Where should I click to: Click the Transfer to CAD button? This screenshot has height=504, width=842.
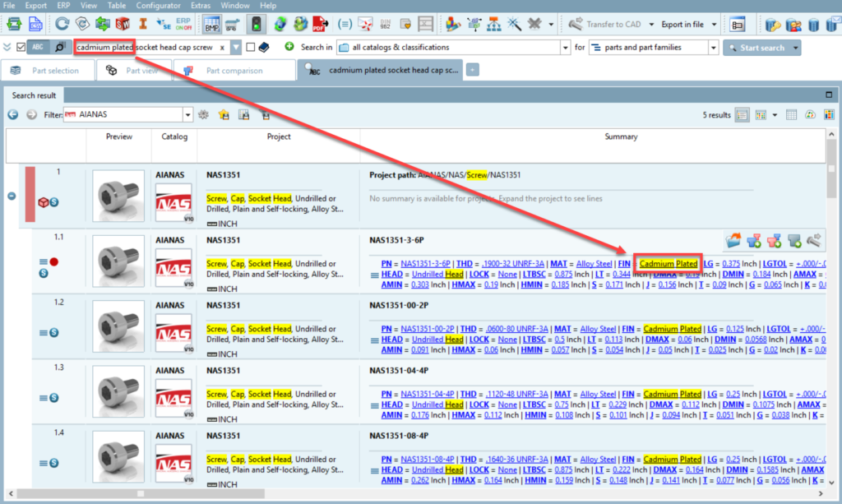605,24
